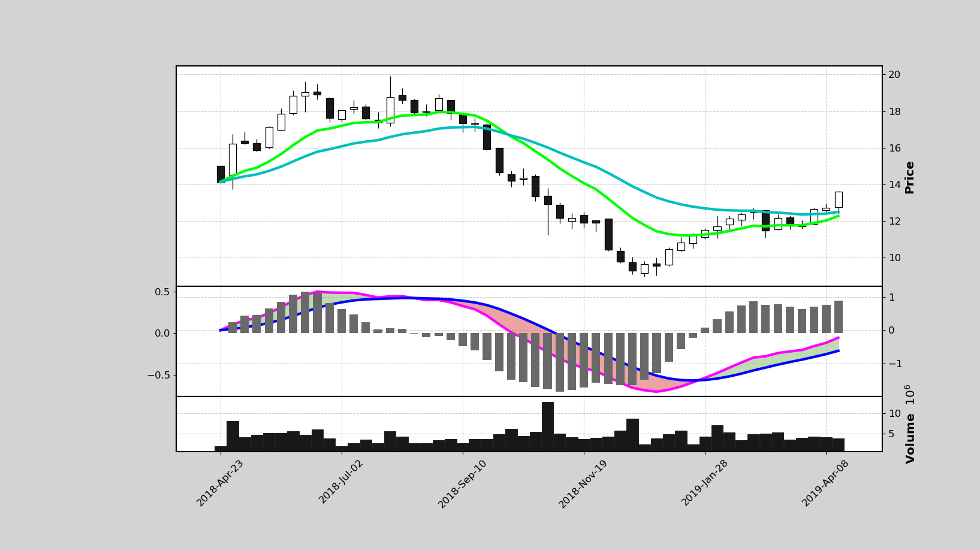Click the Price axis label
This screenshot has width=980, height=551.
tap(910, 177)
